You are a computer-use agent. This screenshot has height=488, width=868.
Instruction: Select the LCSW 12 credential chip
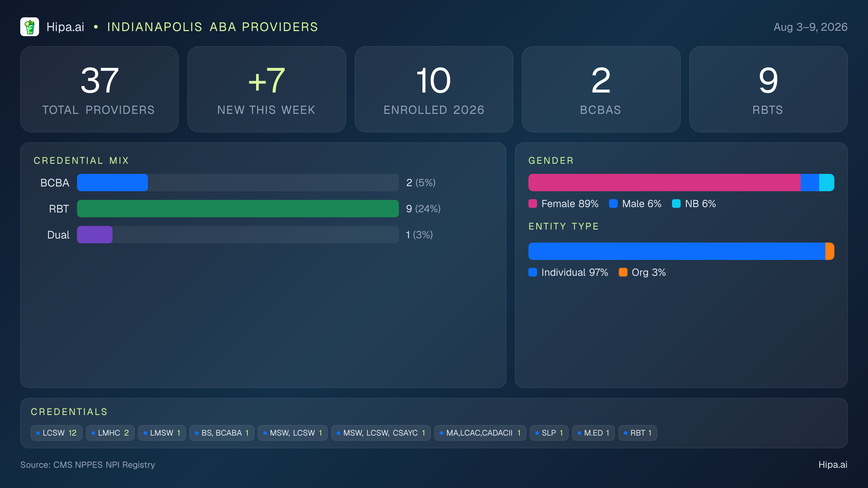[56, 433]
